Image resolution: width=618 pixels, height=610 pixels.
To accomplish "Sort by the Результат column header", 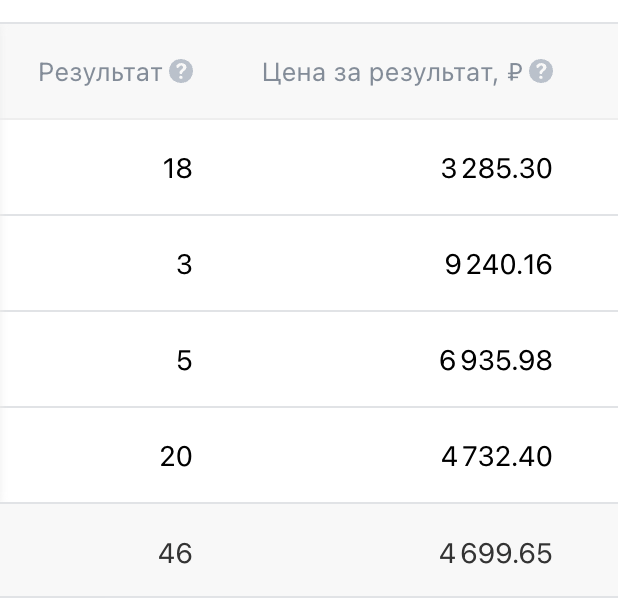I will pyautogui.click(x=100, y=72).
